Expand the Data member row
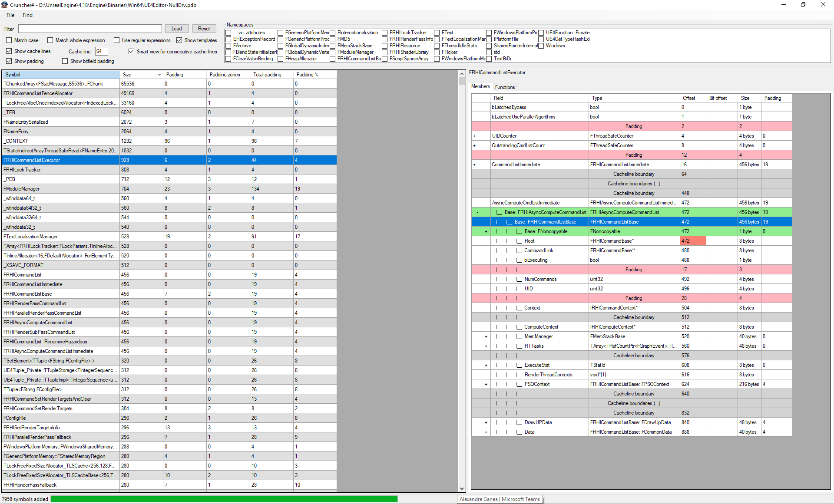Viewport: 834px width, 504px height. point(486,432)
